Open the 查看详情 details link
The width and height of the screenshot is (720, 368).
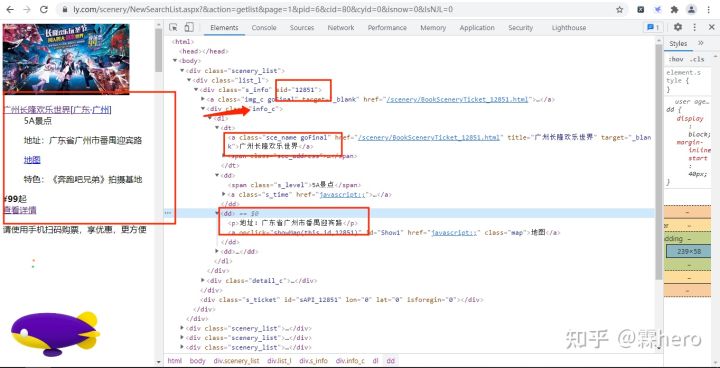click(x=19, y=210)
